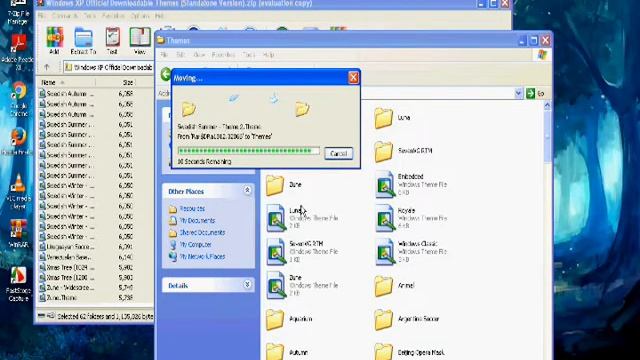640x360 pixels.
Task: Click the Extract To icon in WinRAR
Action: [x=83, y=40]
